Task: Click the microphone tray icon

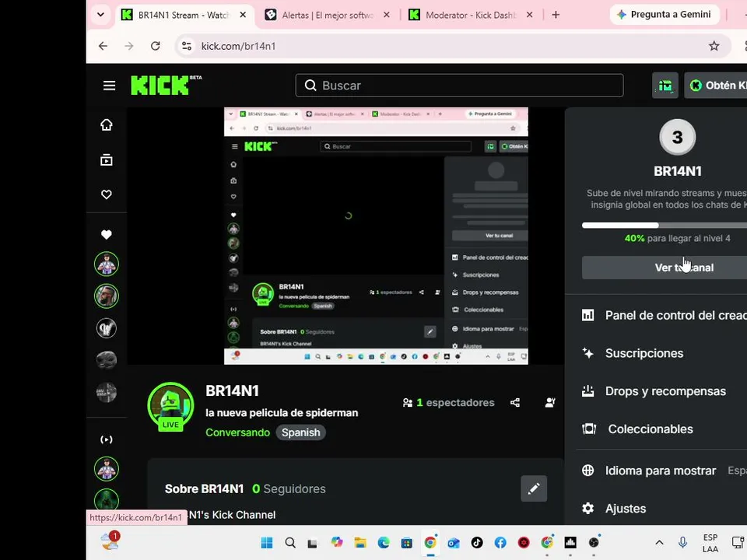Action: 682,542
